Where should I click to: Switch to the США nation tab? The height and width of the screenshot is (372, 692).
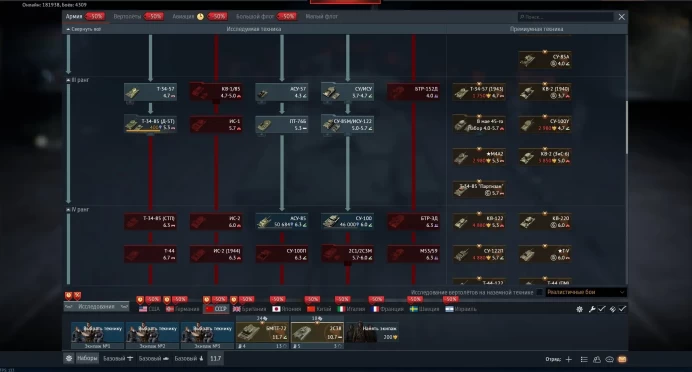pos(150,309)
